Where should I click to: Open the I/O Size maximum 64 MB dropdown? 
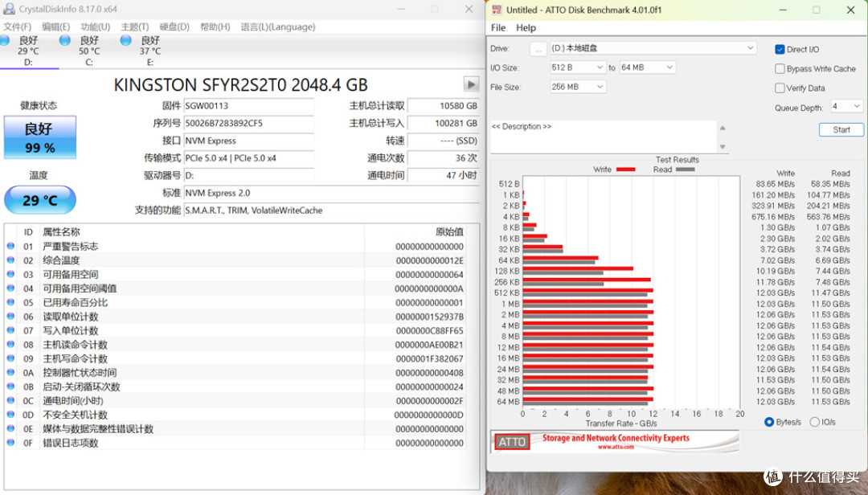(647, 67)
